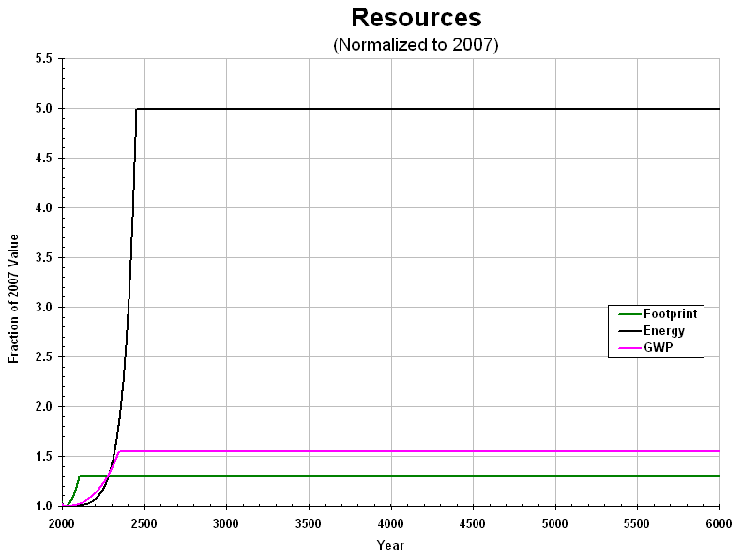Select the Energy label in the legend

663,331
